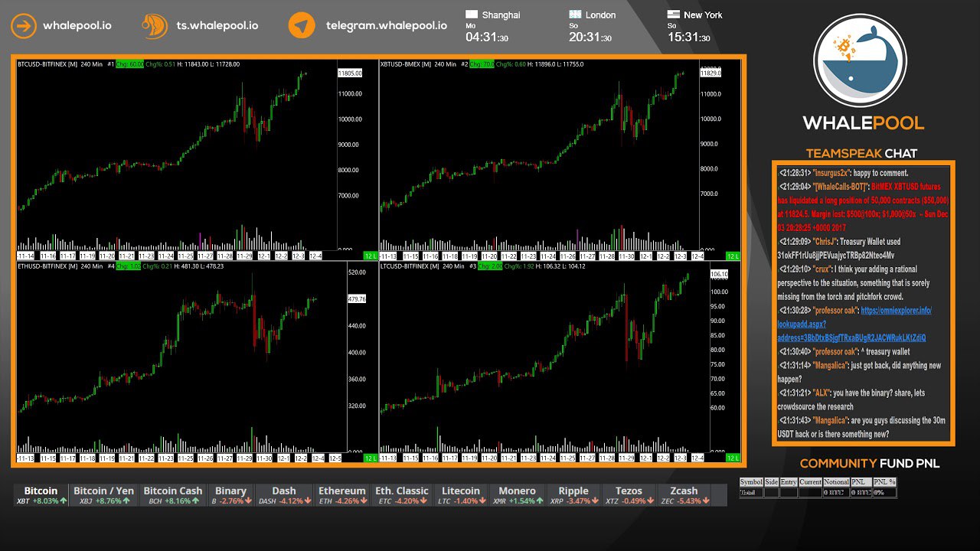Click the WHALEPOOL wordmark under the logo
Screen dimensions: 980x551
(863, 123)
